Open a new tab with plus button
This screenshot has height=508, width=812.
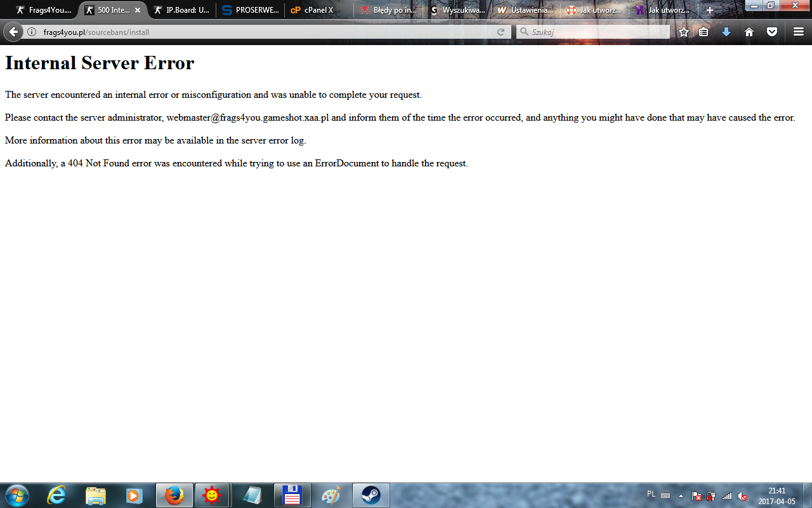710,10
